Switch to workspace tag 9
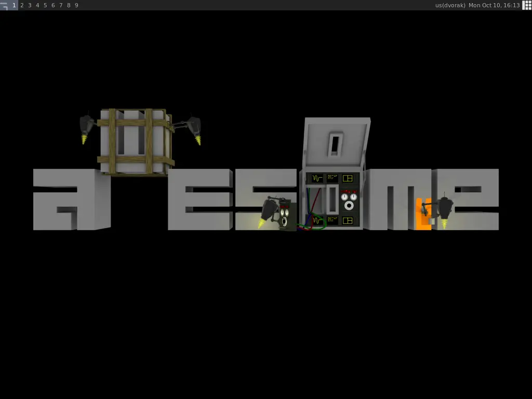Screen dimensions: 532x399 tap(76, 5)
